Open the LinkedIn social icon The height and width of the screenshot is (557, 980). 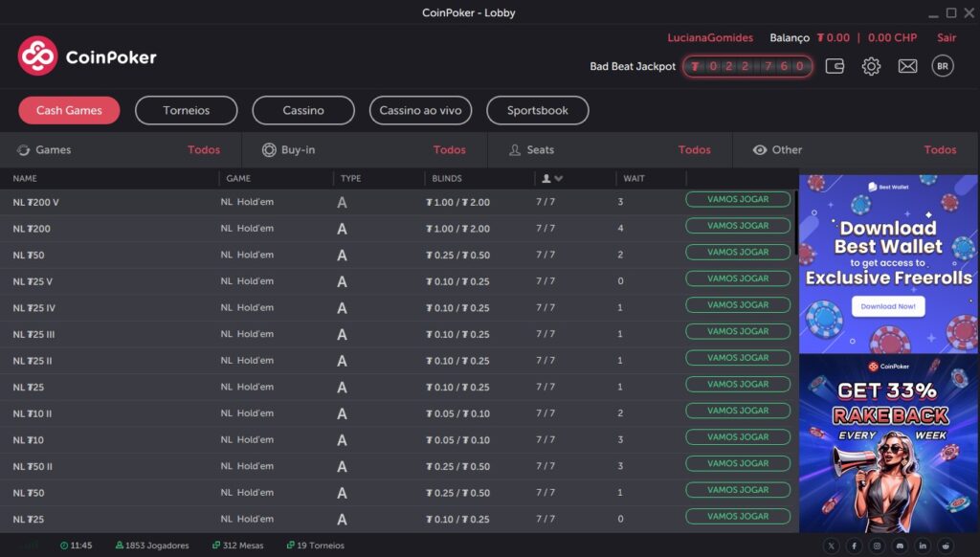pyautogui.click(x=923, y=546)
